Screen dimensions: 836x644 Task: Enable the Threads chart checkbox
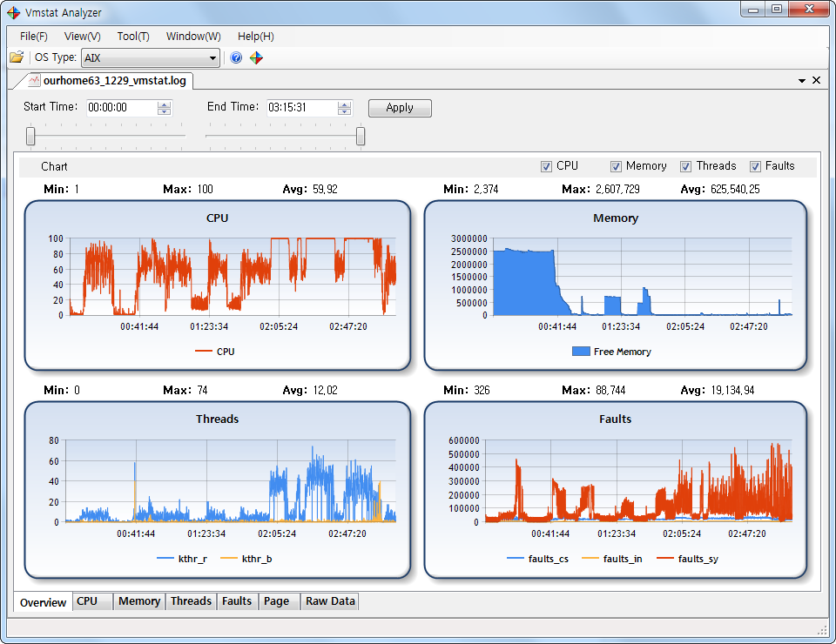click(684, 165)
